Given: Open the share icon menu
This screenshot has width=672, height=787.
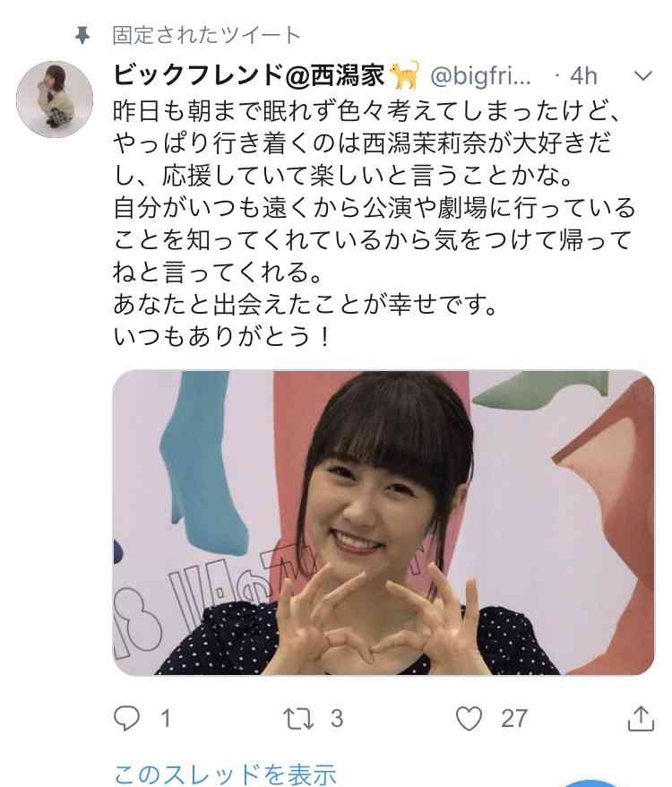Looking at the screenshot, I should click(641, 718).
